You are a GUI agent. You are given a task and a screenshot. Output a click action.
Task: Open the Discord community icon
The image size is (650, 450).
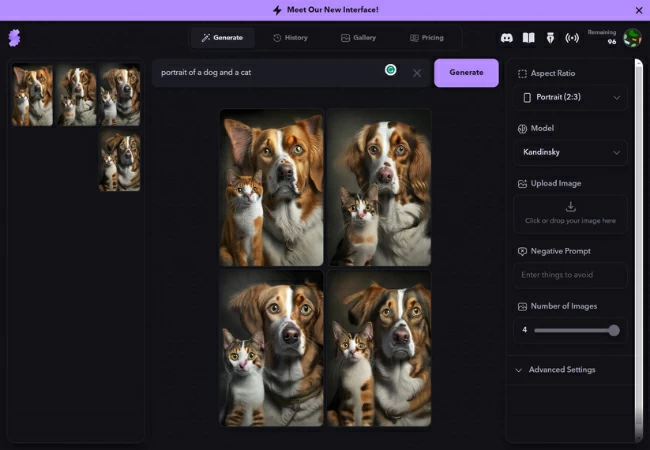coord(507,38)
